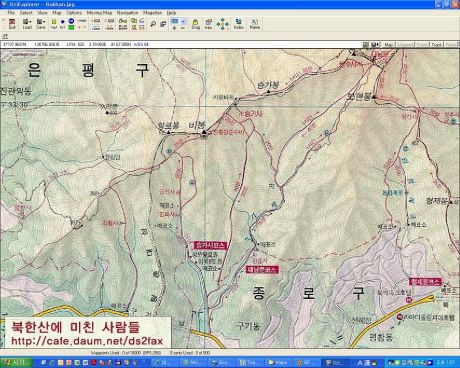Click the Exit toolbar icon
Viewport: 460px width, 368px height.
[x=12, y=24]
